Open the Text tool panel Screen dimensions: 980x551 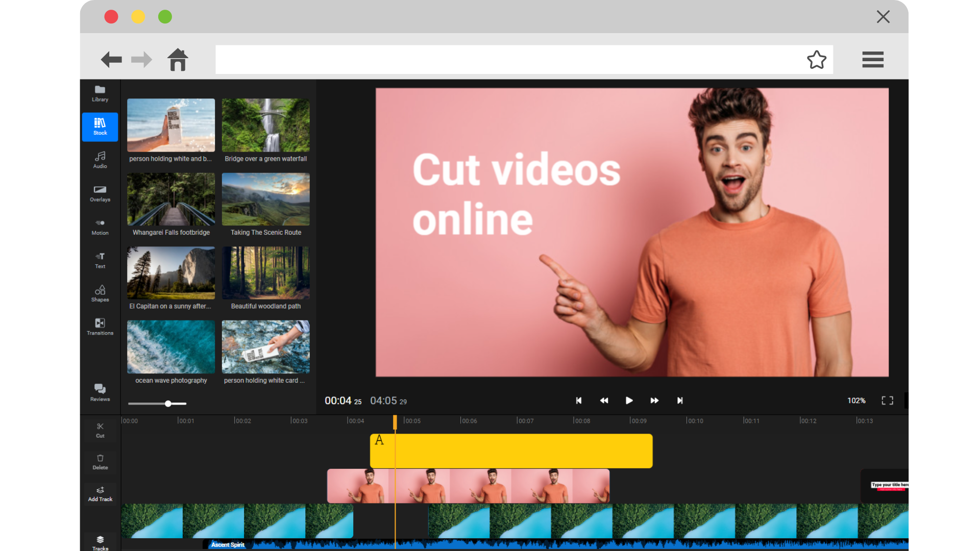pos(100,260)
